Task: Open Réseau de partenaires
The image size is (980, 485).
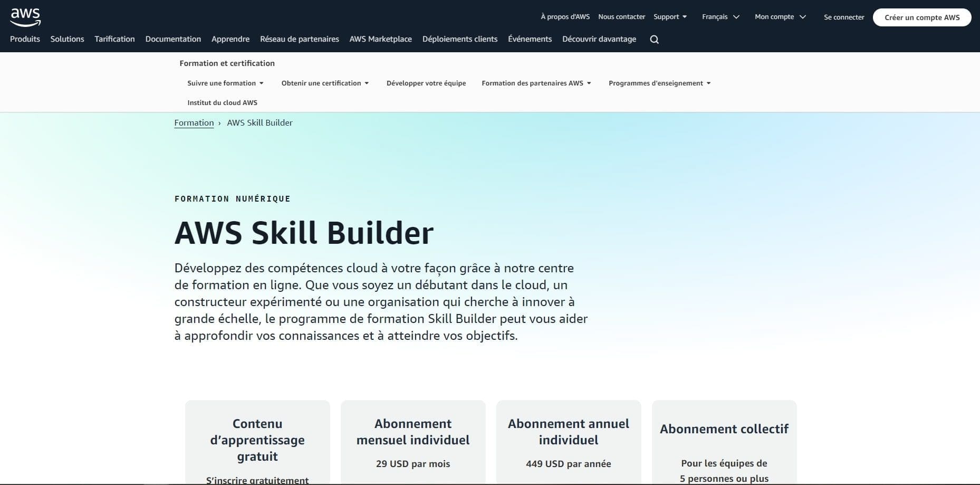Action: [x=300, y=39]
